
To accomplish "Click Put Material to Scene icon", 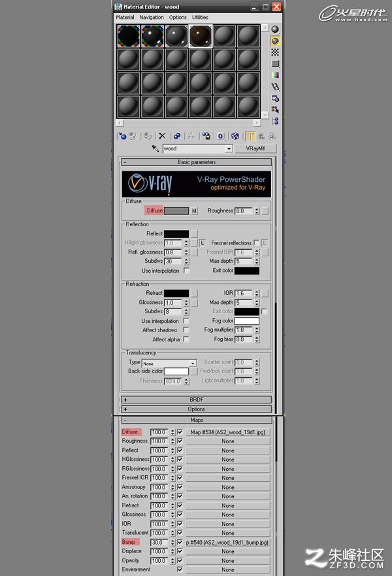I will [133, 136].
